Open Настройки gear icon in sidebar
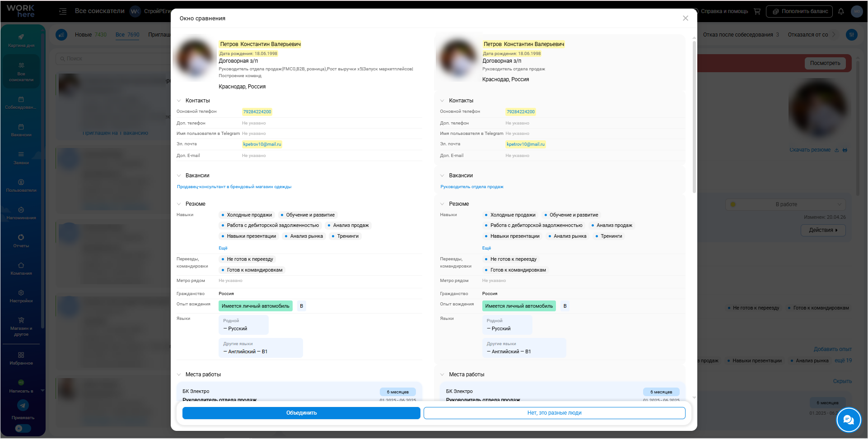868x439 pixels. pos(21,293)
